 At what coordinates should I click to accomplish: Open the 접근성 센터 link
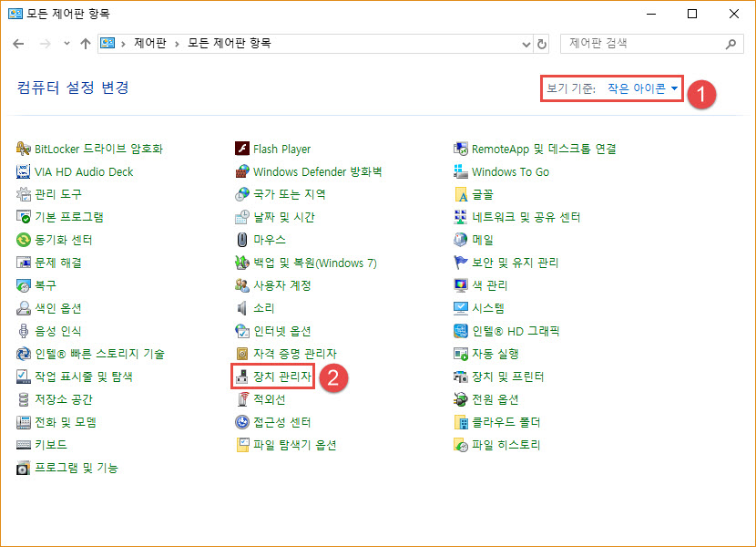pyautogui.click(x=282, y=422)
